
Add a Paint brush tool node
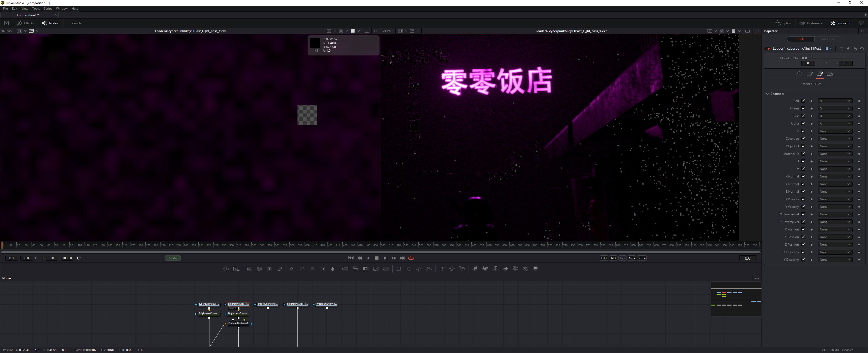click(280, 269)
